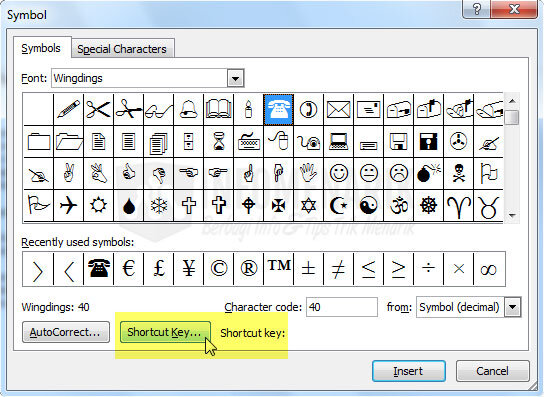Select the laptop computer symbol
544x397 pixels.
tap(338, 141)
